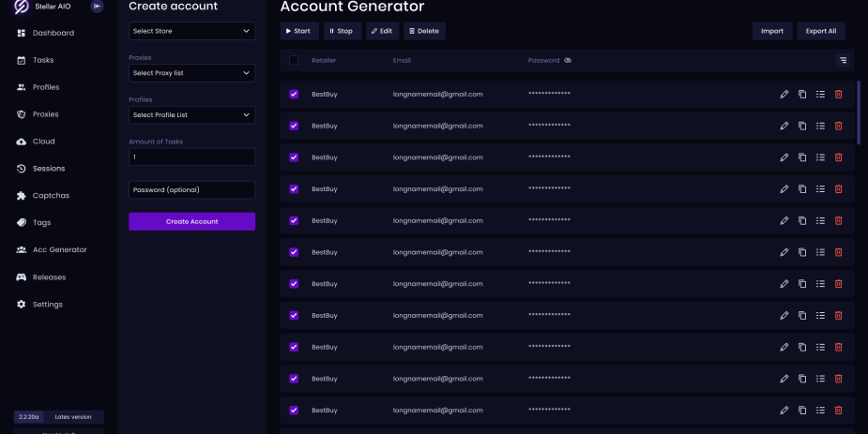Viewport: 868px width, 434px height.
Task: Open the Tags section
Action: click(41, 222)
